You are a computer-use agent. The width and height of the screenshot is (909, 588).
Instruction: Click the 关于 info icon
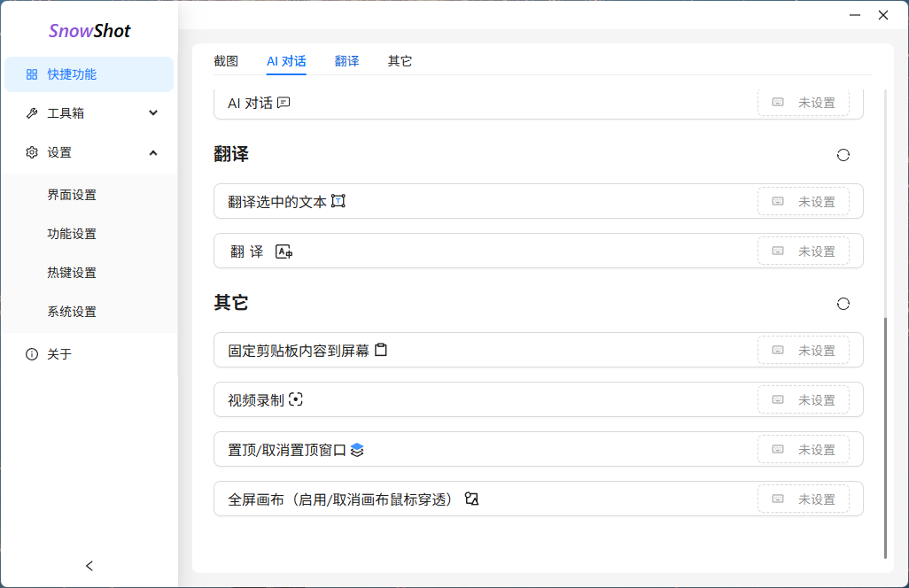32,354
